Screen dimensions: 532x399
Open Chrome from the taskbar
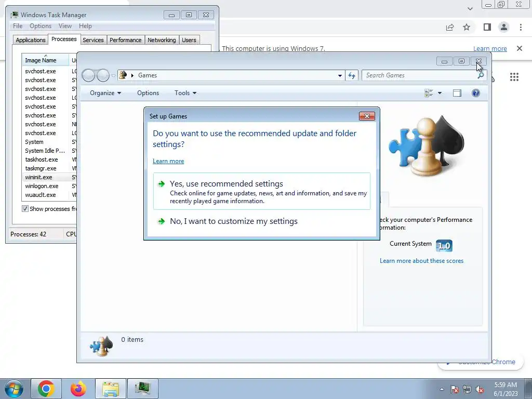coord(46,389)
